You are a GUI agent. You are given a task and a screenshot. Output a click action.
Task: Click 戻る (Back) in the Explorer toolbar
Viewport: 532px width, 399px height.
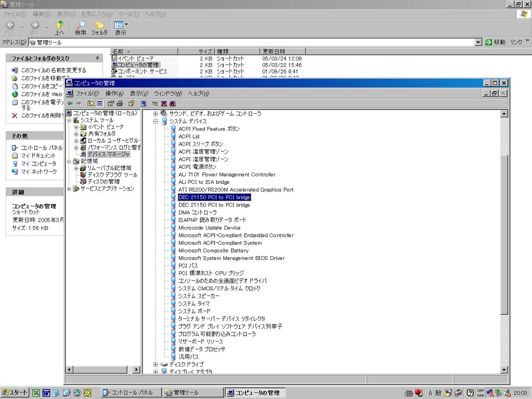pos(10,28)
